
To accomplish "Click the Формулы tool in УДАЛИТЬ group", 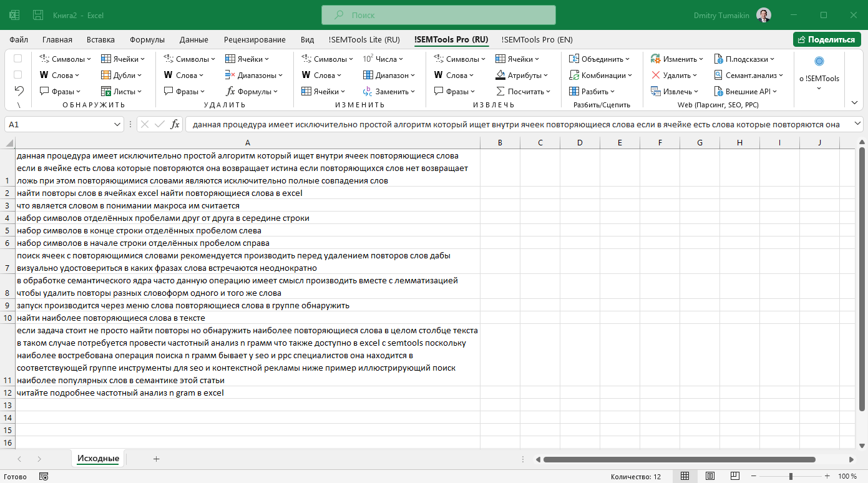I will [251, 92].
